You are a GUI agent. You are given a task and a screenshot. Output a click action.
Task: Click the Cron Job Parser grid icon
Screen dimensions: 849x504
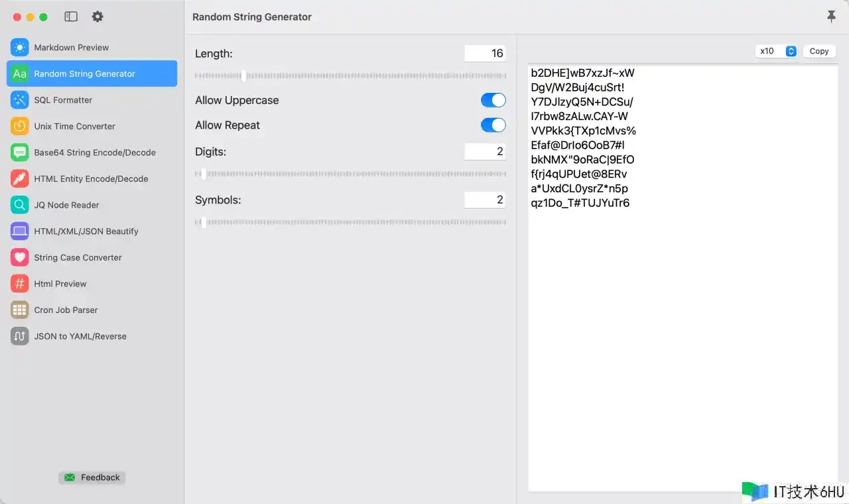[20, 310]
